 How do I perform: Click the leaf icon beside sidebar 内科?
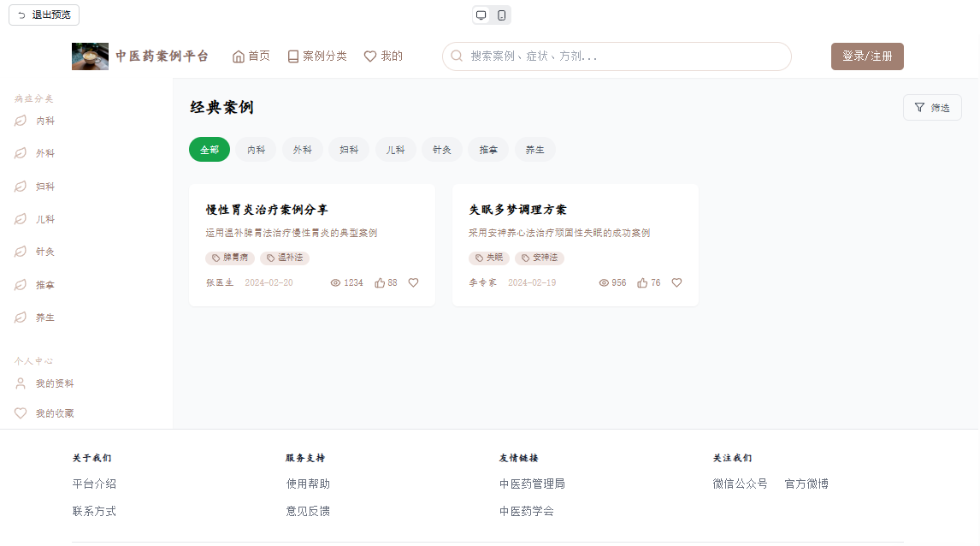21,121
